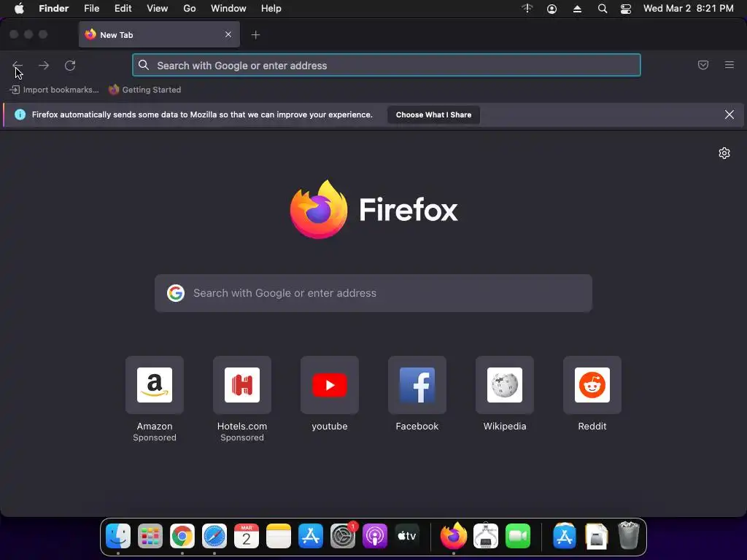747x560 pixels.
Task: Open new tab personalization gear icon
Action: coord(724,153)
